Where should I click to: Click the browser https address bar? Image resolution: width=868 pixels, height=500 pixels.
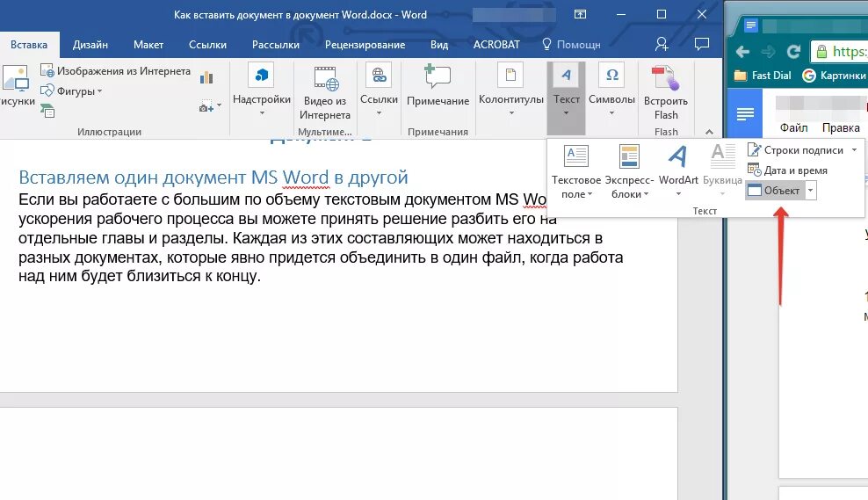tap(839, 52)
